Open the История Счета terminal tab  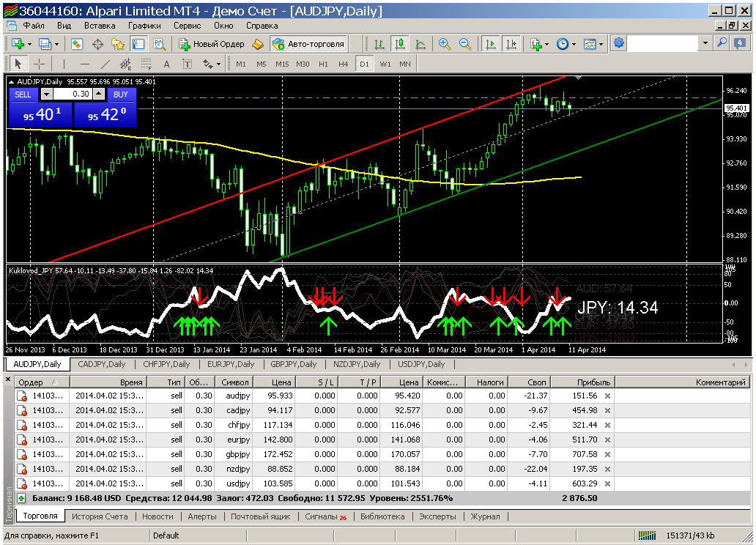point(100,516)
